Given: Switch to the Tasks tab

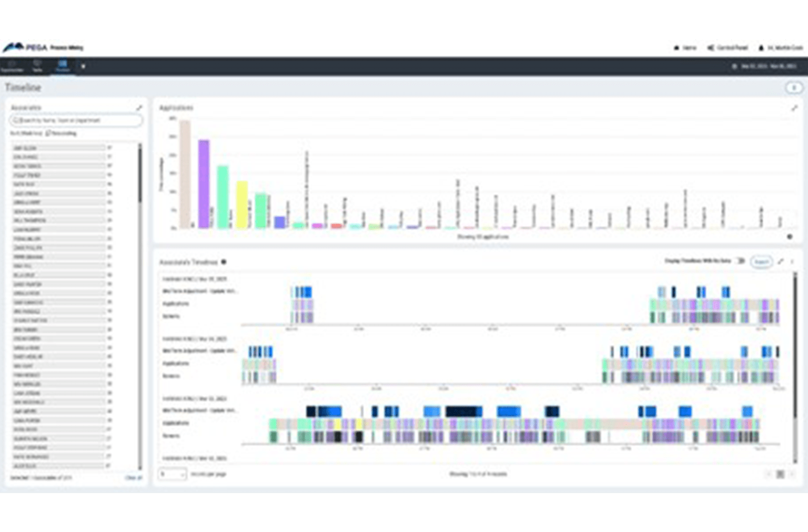Looking at the screenshot, I should click(x=37, y=66).
